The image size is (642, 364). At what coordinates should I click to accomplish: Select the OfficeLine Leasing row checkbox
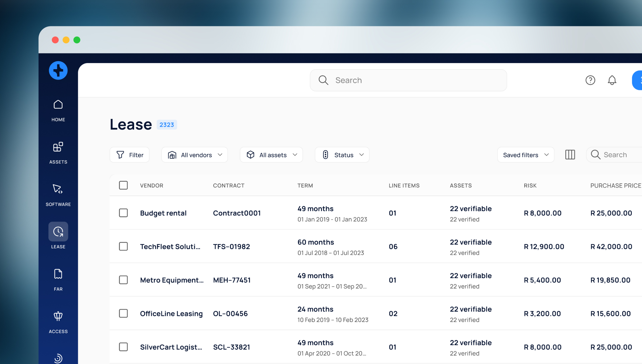coord(123,313)
